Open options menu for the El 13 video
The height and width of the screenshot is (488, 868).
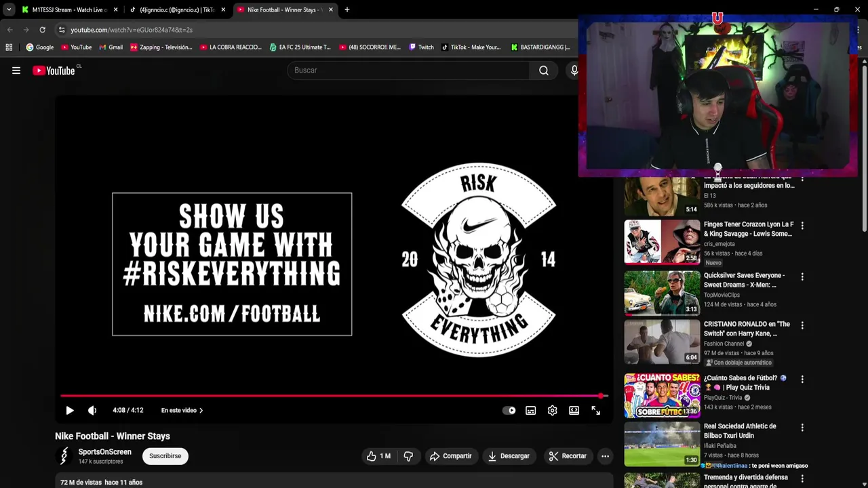tap(802, 178)
